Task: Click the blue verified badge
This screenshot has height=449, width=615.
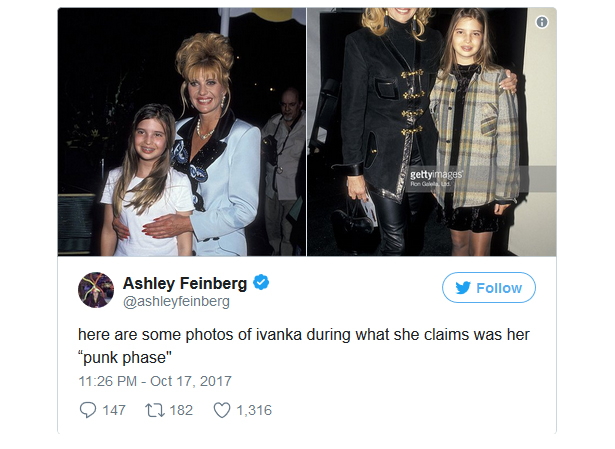Action: point(261,283)
